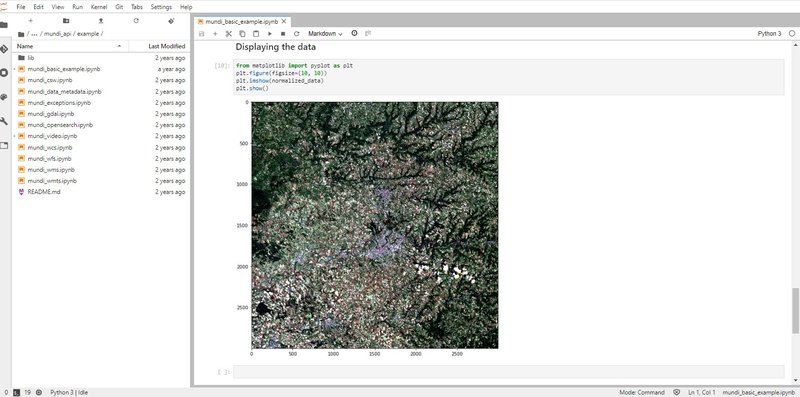800x397 pixels.
Task: Show Running Terminals and Kernels panel
Action: [x=4, y=73]
